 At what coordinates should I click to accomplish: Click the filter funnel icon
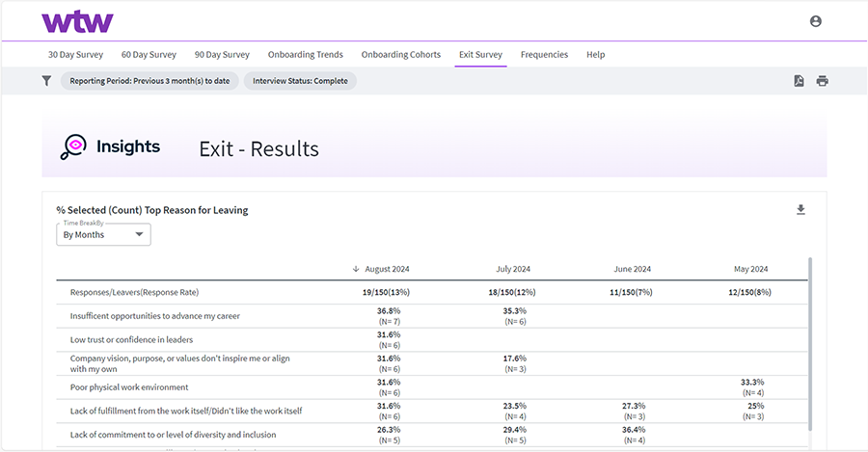point(46,81)
